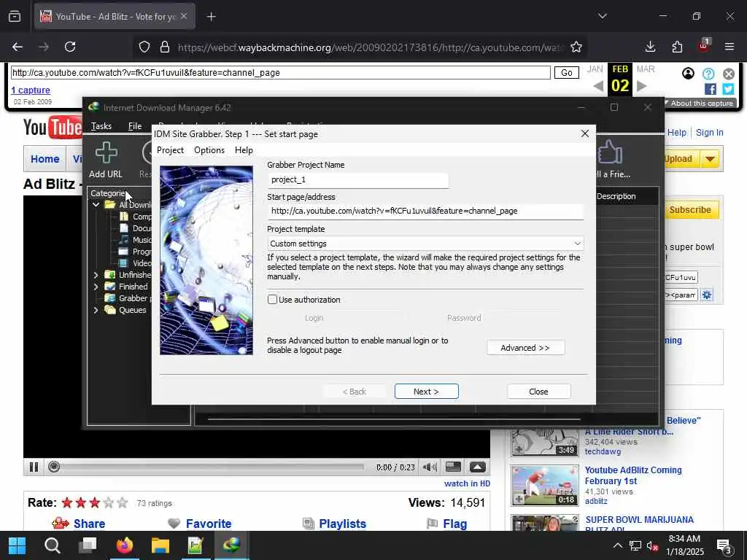The width and height of the screenshot is (747, 560).
Task: Click the YouTube volume speaker icon
Action: (430, 467)
